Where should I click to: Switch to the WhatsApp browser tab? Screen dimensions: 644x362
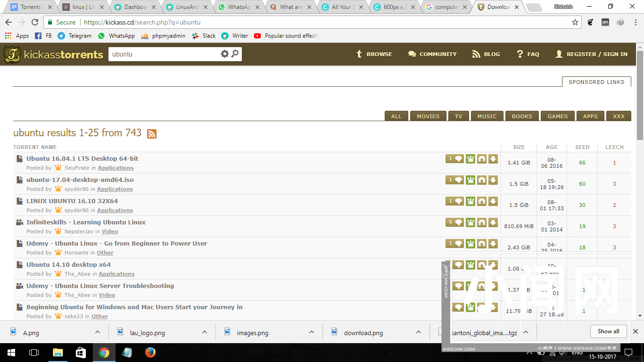pos(239,7)
